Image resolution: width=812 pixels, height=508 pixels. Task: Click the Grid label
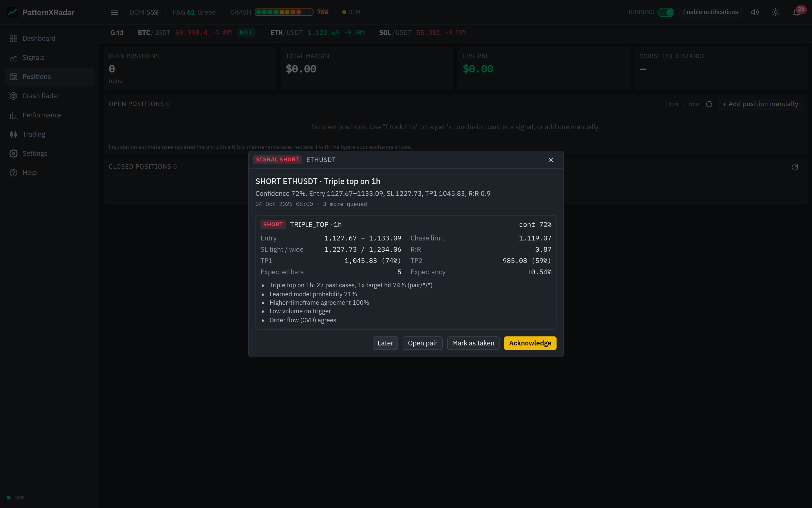click(x=117, y=32)
